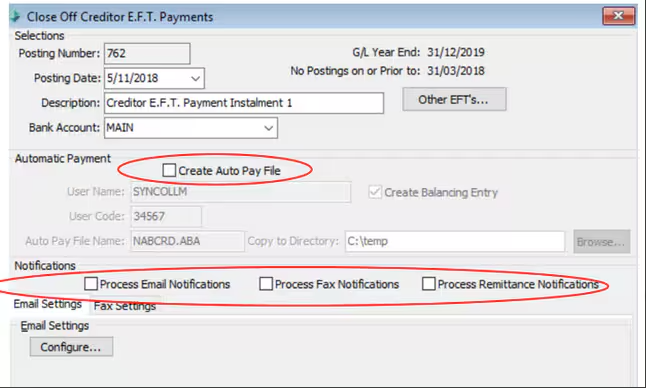Close the Creditor E.F.T. Payments dialog
The image size is (646, 388).
618,16
